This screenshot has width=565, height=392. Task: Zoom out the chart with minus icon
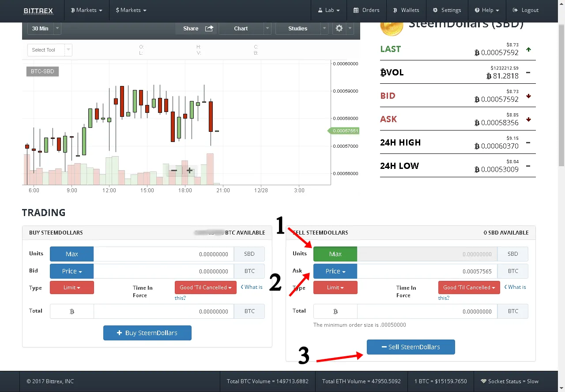point(174,170)
